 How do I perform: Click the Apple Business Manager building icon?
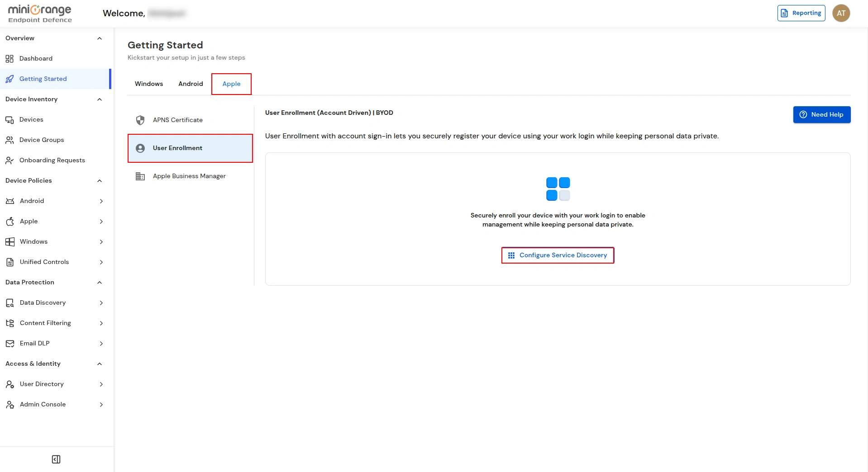(140, 176)
